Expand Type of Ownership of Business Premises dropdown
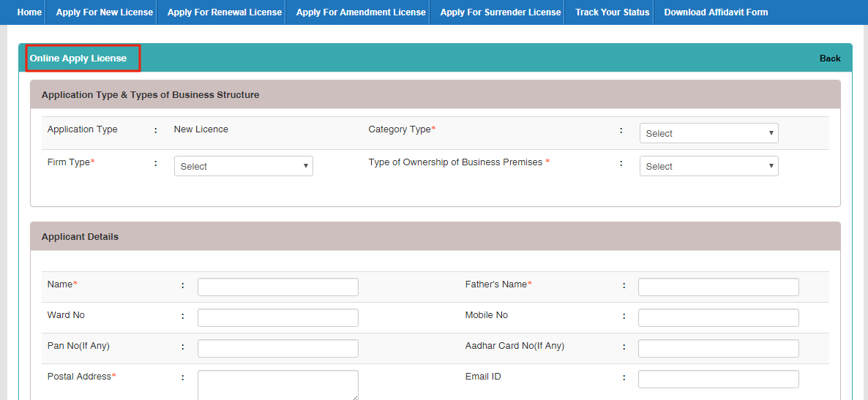868x400 pixels. [708, 166]
